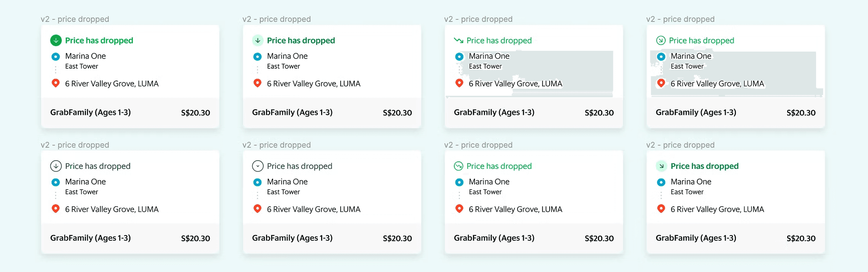Select Marina One in the pale-green down-arrow card

tap(288, 56)
